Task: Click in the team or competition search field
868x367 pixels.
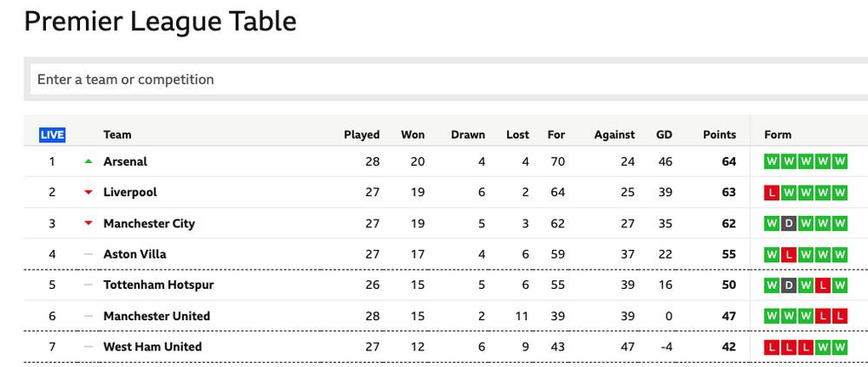Action: pos(434,80)
